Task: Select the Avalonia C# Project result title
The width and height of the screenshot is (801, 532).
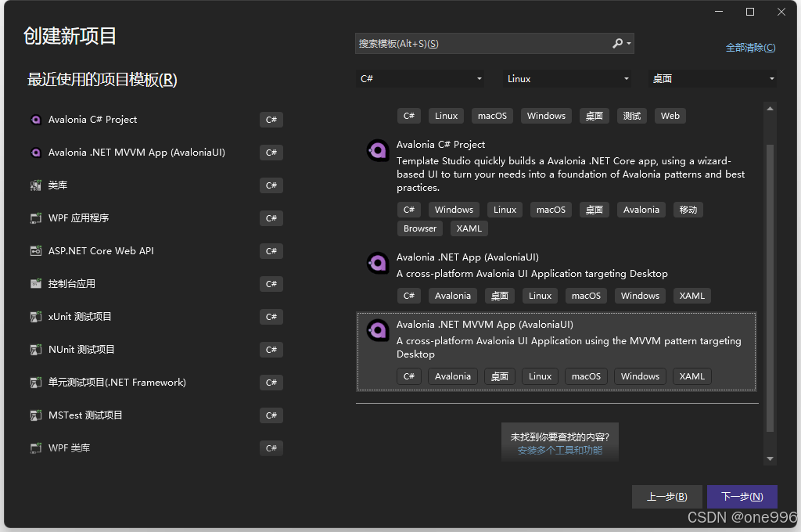Action: (x=441, y=145)
